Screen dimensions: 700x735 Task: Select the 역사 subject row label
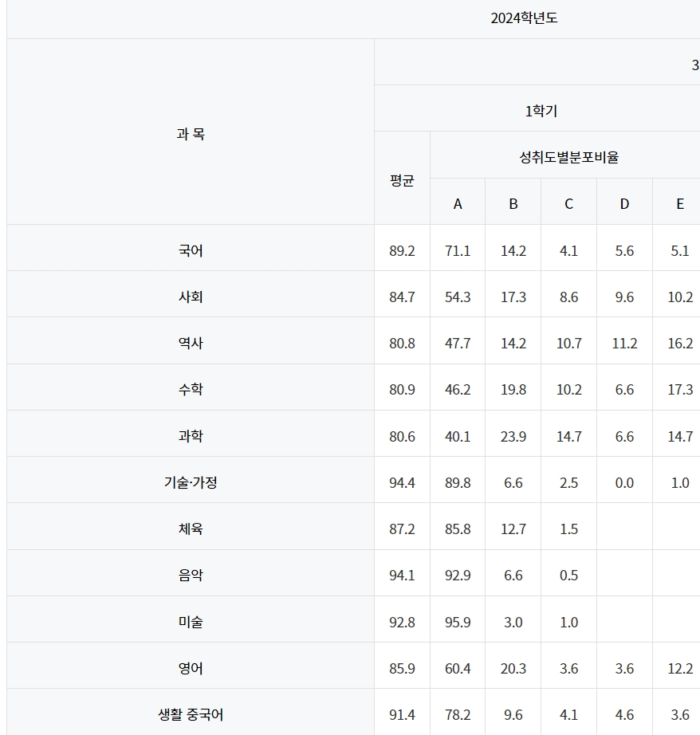tap(191, 343)
